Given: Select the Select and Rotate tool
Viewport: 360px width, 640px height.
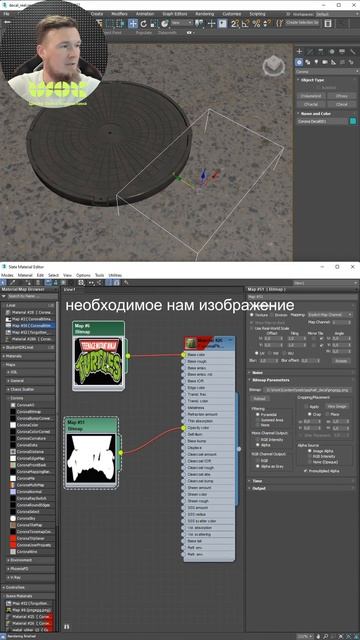Looking at the screenshot, I should [x=143, y=24].
